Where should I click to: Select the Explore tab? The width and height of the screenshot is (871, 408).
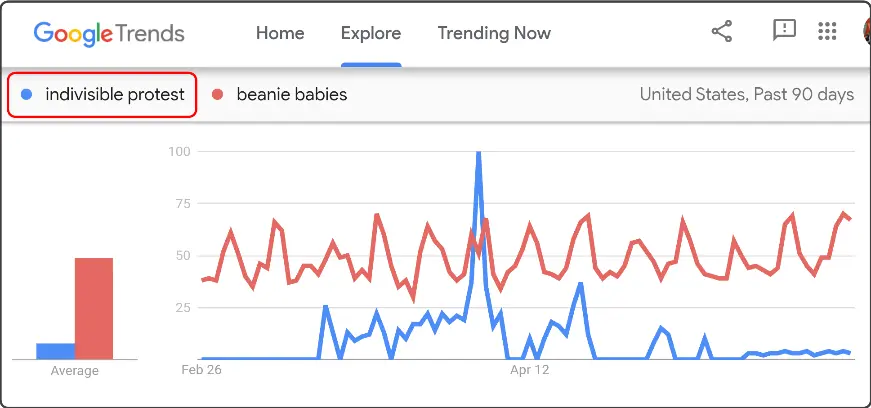coord(371,33)
